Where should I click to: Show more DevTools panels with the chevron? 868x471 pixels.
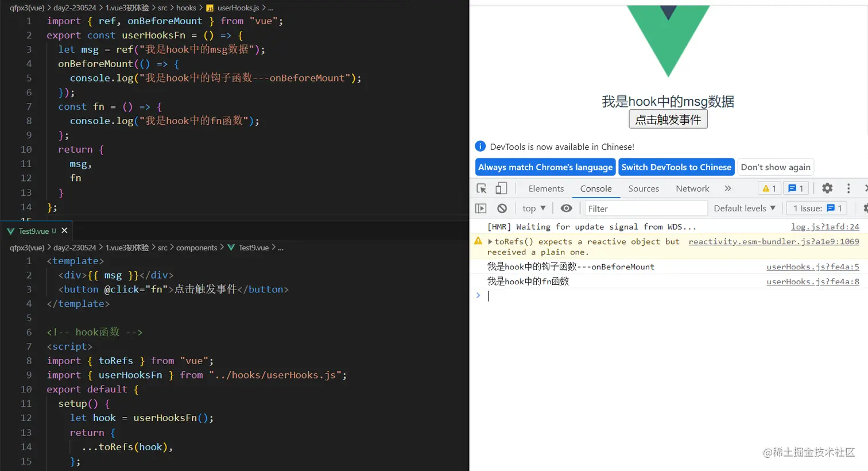pyautogui.click(x=727, y=188)
